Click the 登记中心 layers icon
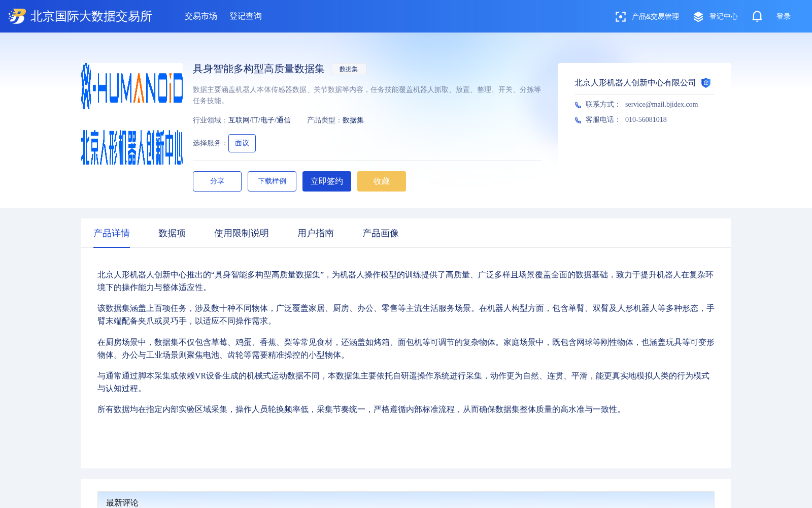The height and width of the screenshot is (508, 812). pos(698,17)
